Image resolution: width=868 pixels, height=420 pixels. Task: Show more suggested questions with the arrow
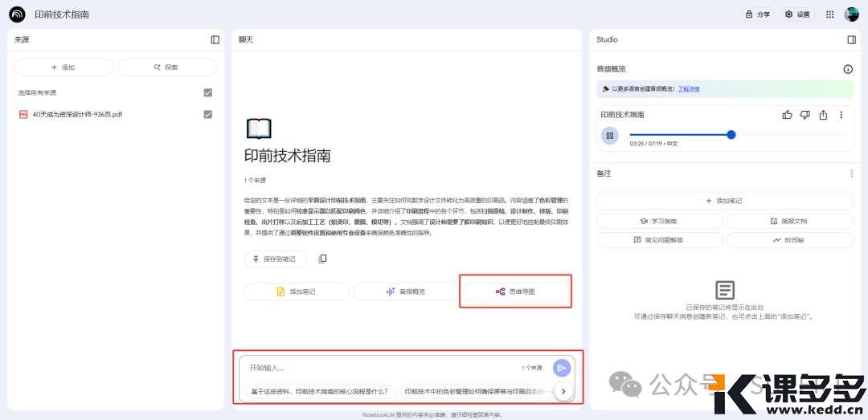(x=564, y=391)
